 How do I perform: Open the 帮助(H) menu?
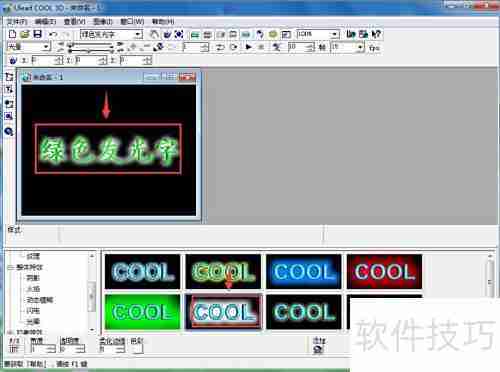163,22
